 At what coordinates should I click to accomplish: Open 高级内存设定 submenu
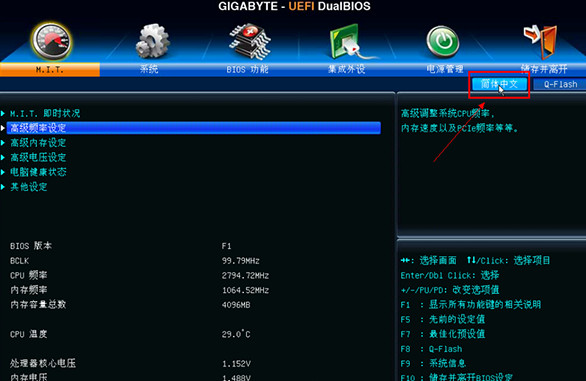(x=38, y=142)
